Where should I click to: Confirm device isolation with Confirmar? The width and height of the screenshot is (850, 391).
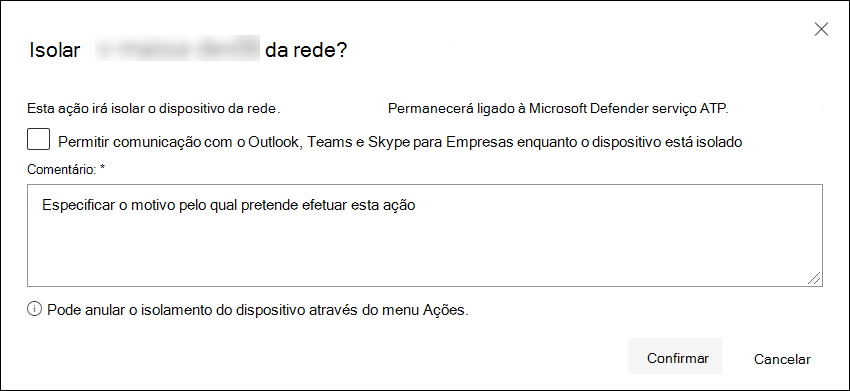675,356
